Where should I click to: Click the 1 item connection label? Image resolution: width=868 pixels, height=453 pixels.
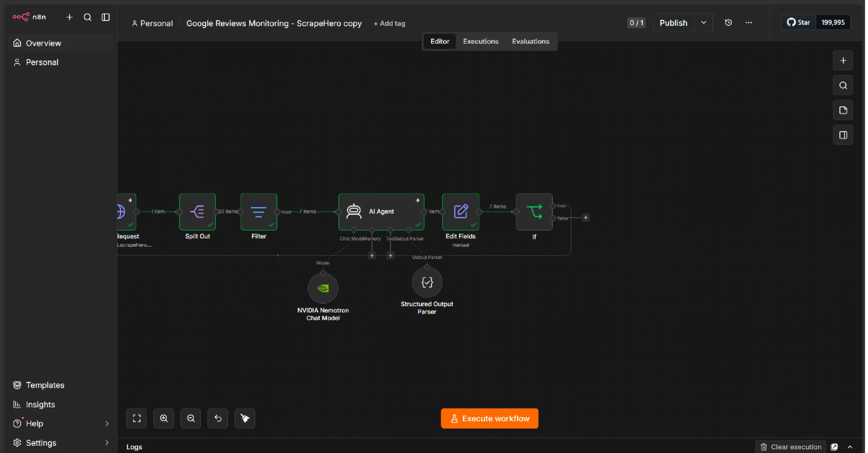pos(158,211)
